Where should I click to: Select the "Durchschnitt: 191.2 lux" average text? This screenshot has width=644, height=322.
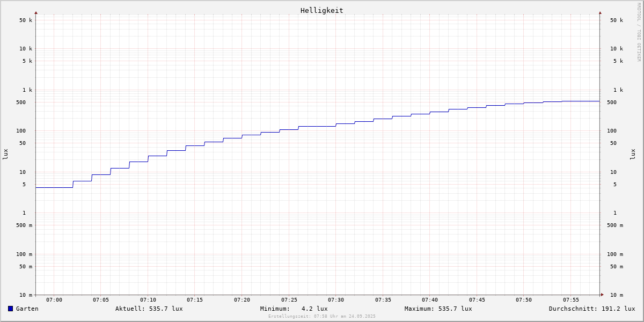pos(591,309)
